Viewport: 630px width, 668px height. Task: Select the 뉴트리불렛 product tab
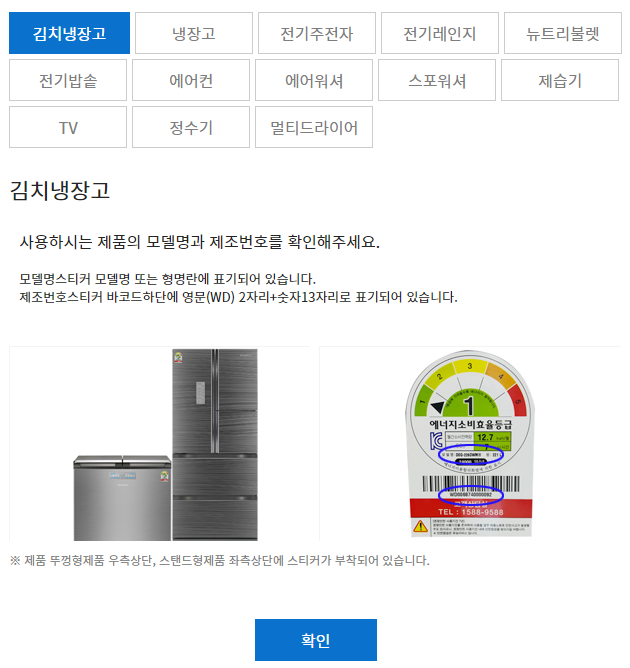click(563, 33)
